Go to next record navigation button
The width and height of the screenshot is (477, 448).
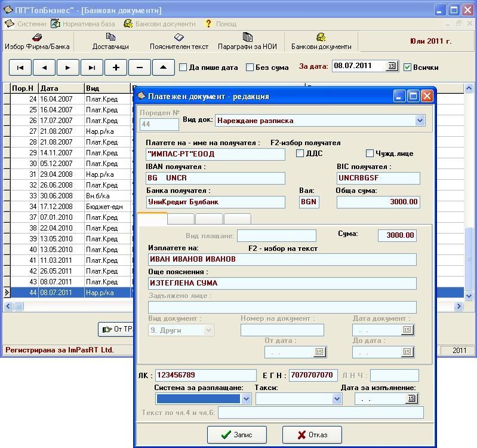68,67
